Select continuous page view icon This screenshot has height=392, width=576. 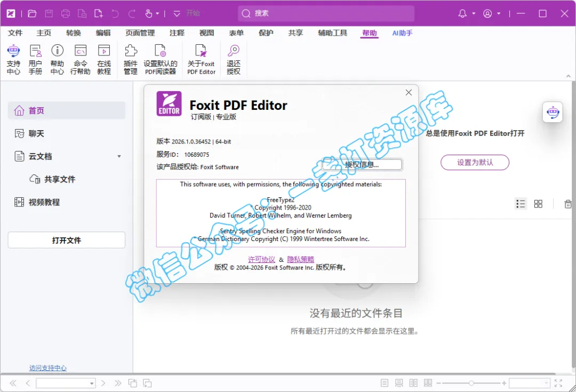(399, 383)
